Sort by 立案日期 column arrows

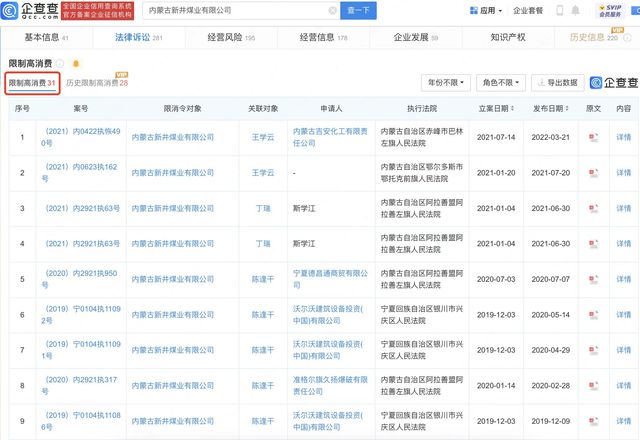coord(512,109)
